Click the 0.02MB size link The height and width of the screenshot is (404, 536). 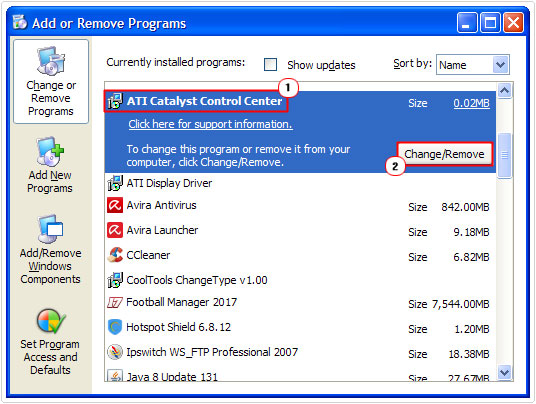(x=471, y=103)
